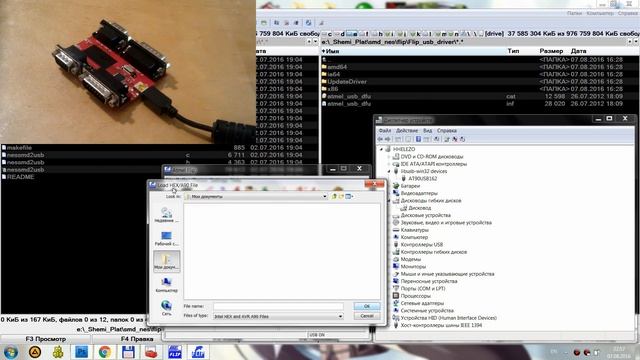This screenshot has width=640, height=360.
Task: Select Мониторы category
Action: point(413,267)
